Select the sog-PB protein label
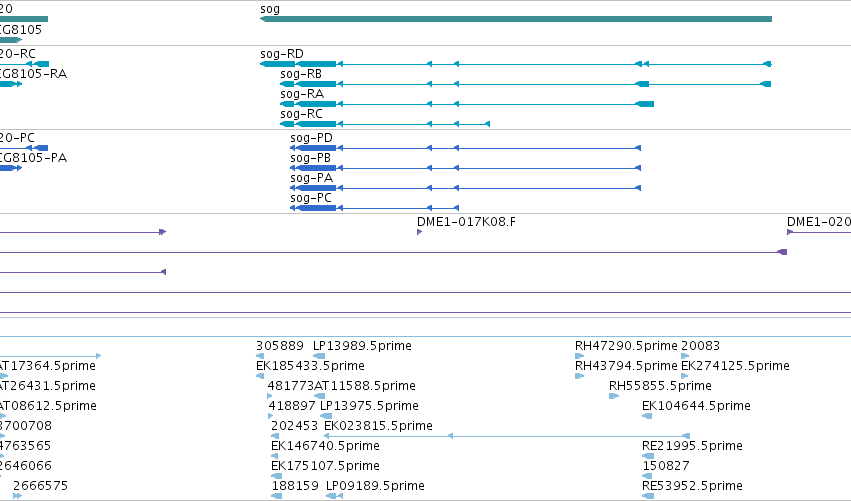Image resolution: width=851 pixels, height=501 pixels. pos(310,158)
